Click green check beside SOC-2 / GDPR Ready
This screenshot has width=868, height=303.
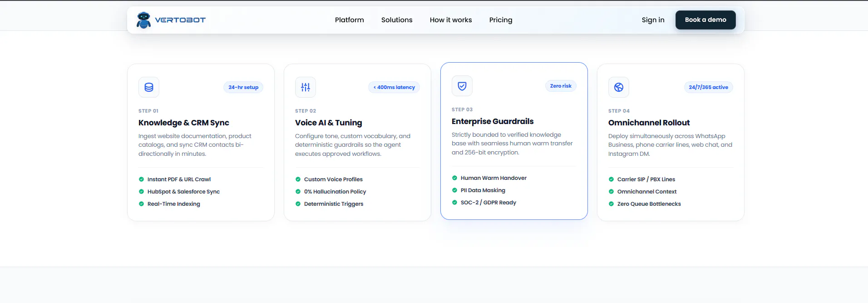[x=454, y=203]
